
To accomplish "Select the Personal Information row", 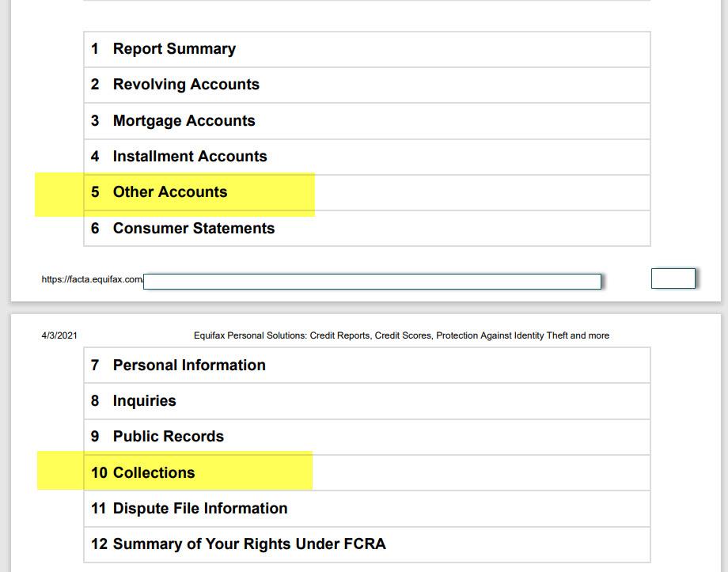I will tap(367, 365).
